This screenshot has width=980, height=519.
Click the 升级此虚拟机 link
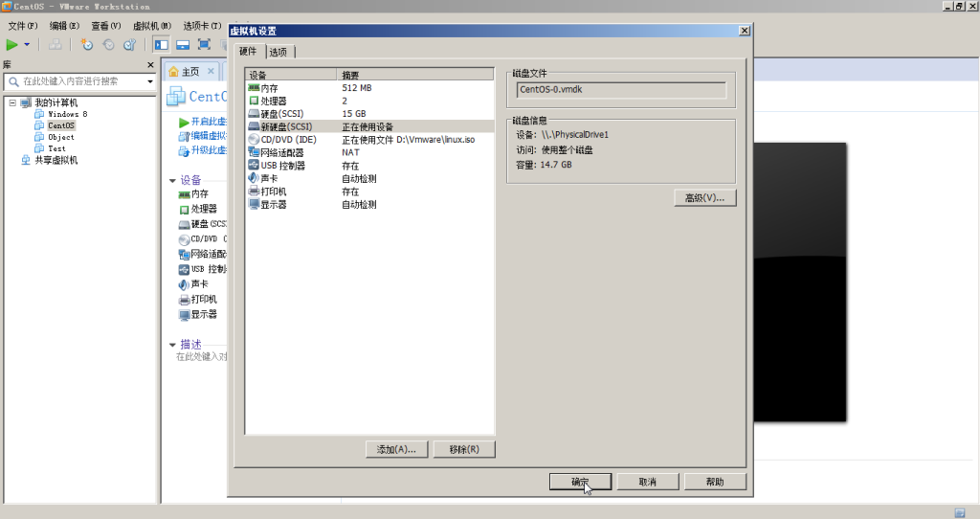point(209,150)
